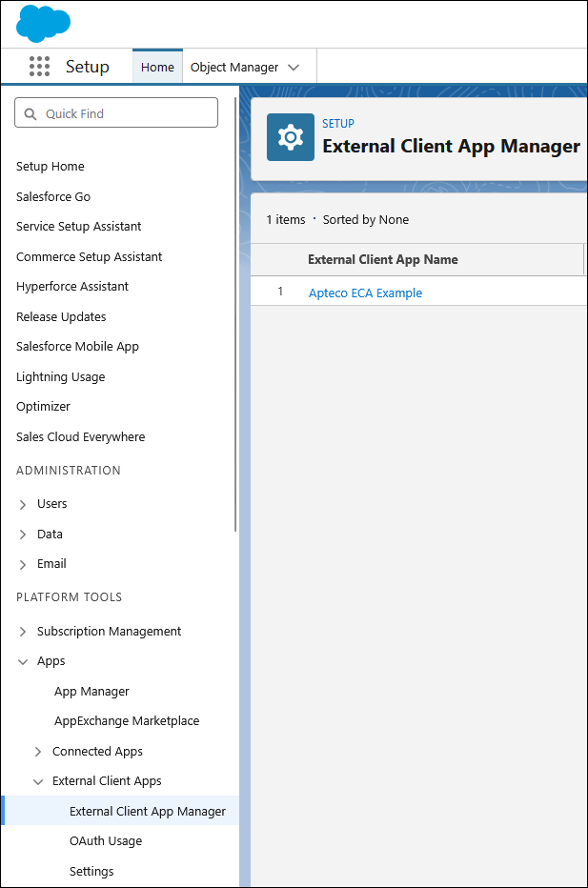This screenshot has height=888, width=588.
Task: Click the PLATFORM TOOLS section heading
Action: [70, 596]
